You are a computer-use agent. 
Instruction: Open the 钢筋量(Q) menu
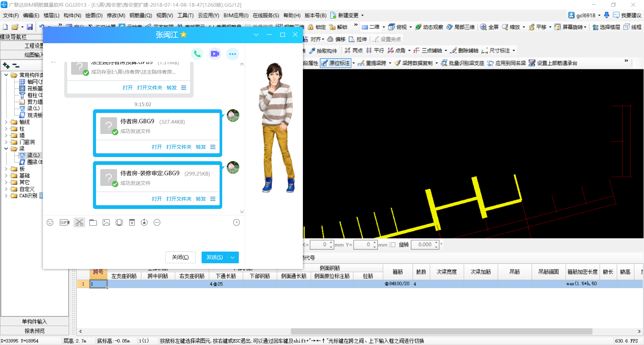coord(141,15)
